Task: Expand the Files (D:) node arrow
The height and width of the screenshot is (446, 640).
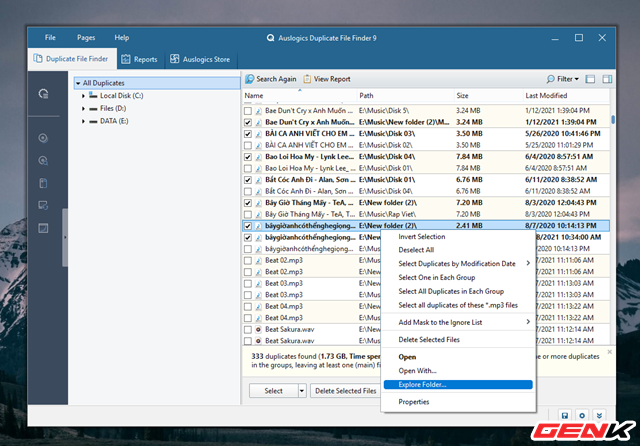Action: 83,109
